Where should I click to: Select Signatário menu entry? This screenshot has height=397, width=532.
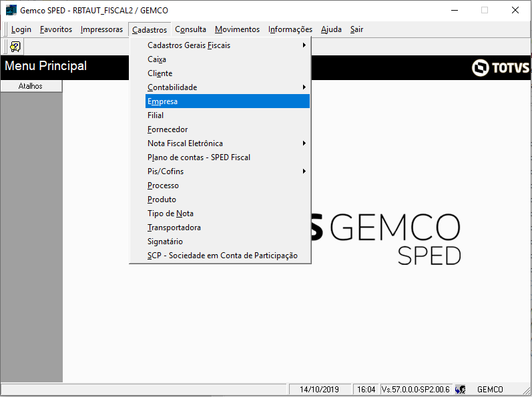[x=228, y=242]
